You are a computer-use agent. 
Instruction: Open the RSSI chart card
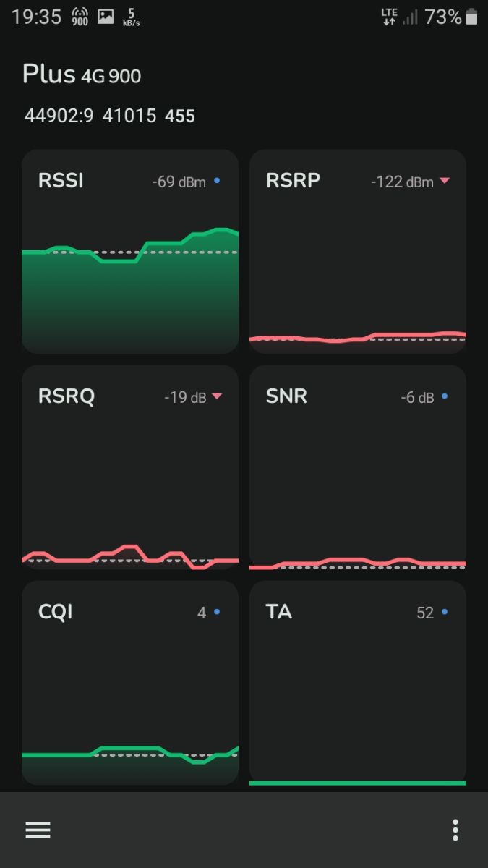(130, 251)
